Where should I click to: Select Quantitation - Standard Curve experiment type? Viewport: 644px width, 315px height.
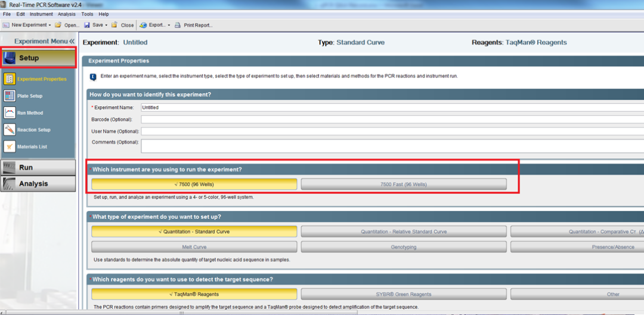tap(194, 231)
